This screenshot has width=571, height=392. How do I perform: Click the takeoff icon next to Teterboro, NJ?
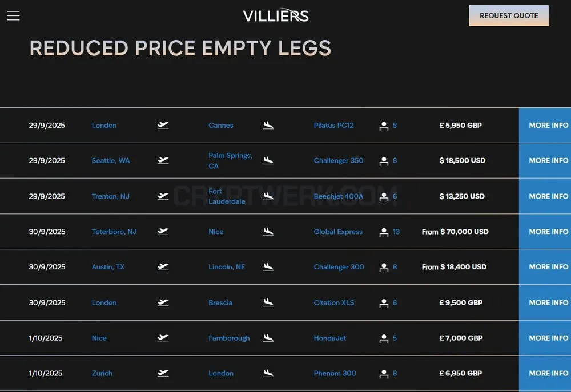[x=163, y=232]
